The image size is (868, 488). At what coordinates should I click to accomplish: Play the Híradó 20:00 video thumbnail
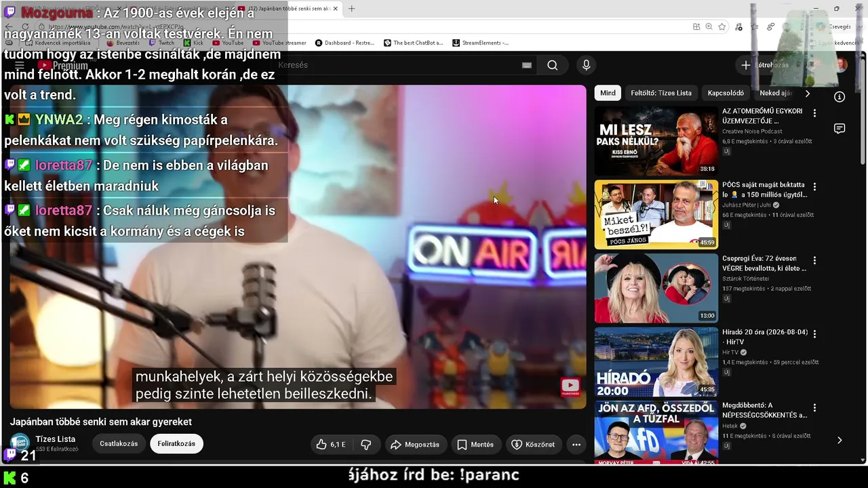[656, 362]
